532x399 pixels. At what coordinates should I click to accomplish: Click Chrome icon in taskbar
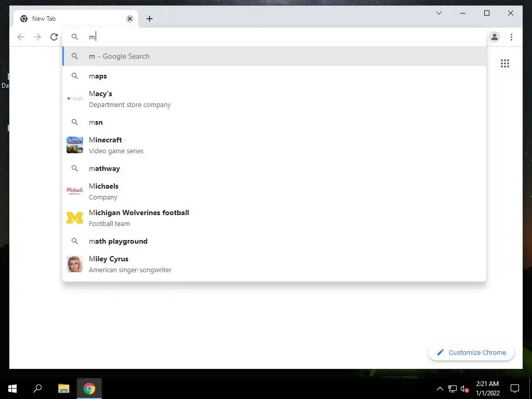pyautogui.click(x=89, y=389)
